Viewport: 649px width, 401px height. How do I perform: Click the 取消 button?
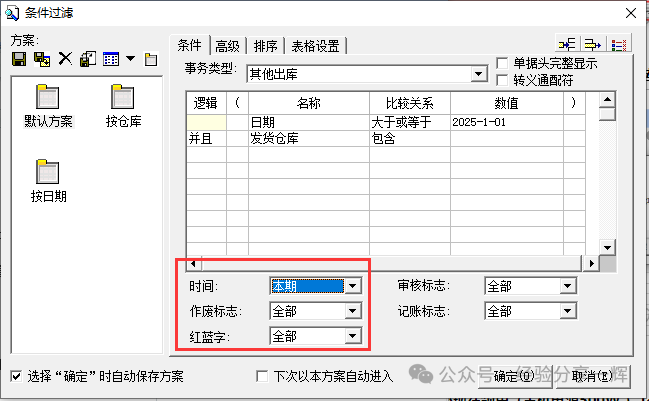tap(595, 376)
